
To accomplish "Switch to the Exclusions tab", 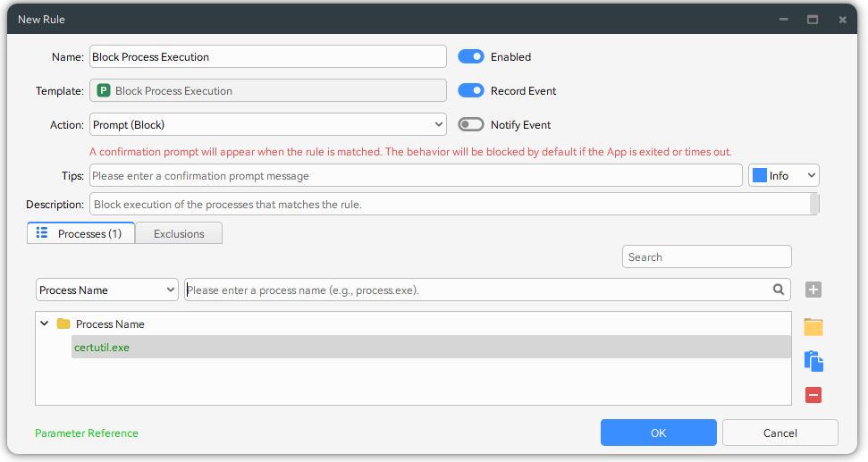I will [x=179, y=234].
